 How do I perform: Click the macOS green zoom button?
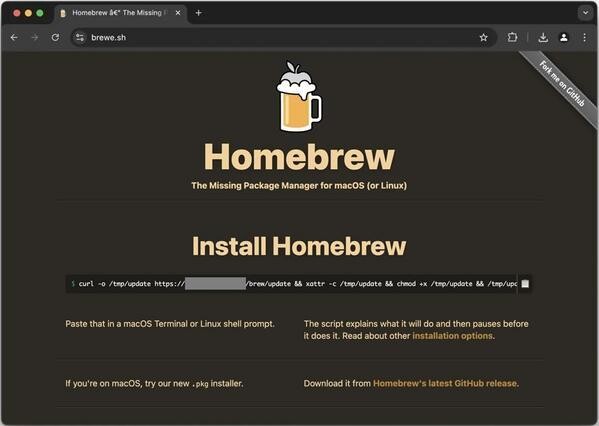click(x=40, y=13)
